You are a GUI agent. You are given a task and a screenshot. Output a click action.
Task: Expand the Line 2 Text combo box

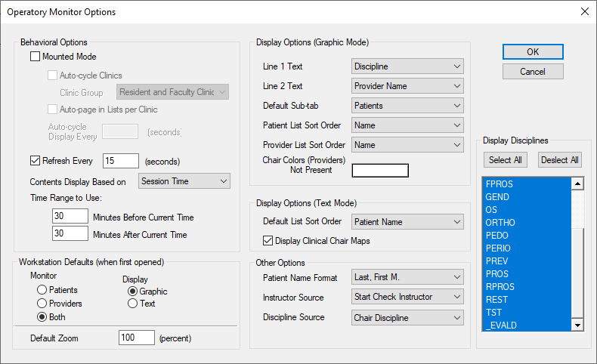point(407,86)
